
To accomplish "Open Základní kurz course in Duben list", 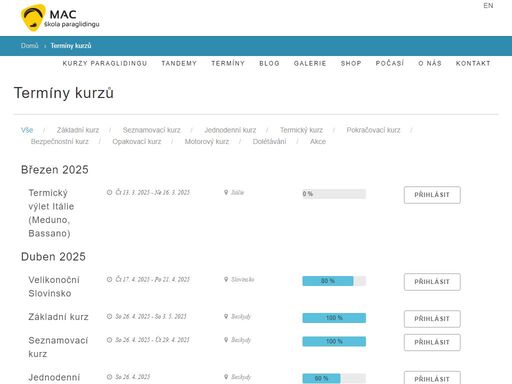I will [x=58, y=317].
